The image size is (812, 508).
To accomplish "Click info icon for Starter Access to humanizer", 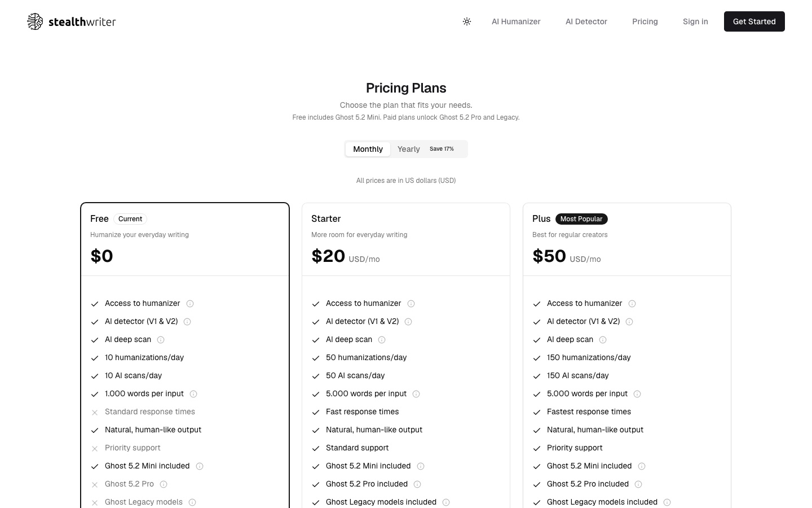I will 411,304.
